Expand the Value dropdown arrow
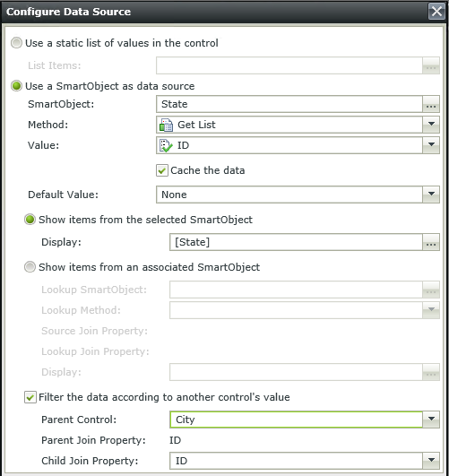The image size is (449, 476). 431,145
